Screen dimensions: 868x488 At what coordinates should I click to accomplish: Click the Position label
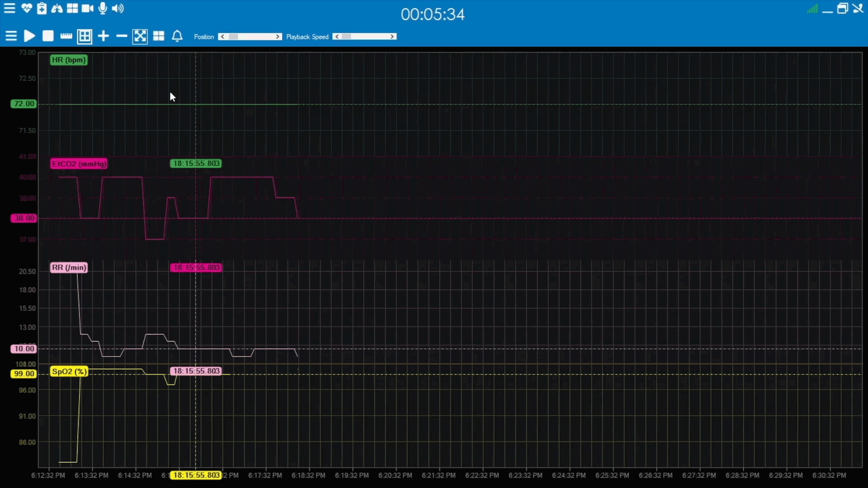click(204, 37)
